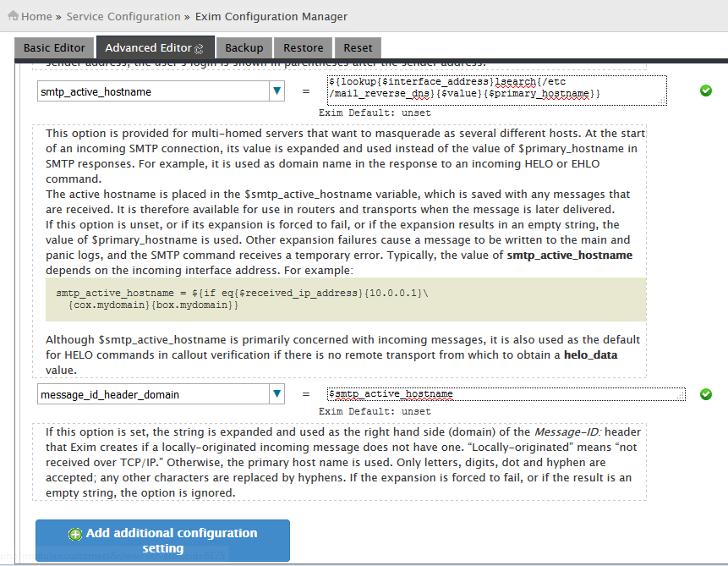Click the green check beside message_id_header_domain
The width and height of the screenshot is (728, 566).
tap(706, 394)
